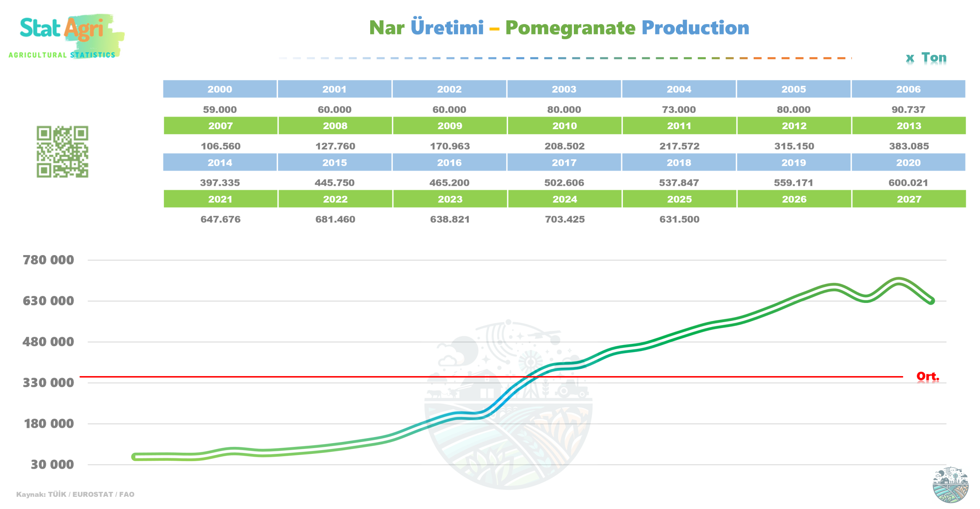Click the green QR code

[x=62, y=152]
